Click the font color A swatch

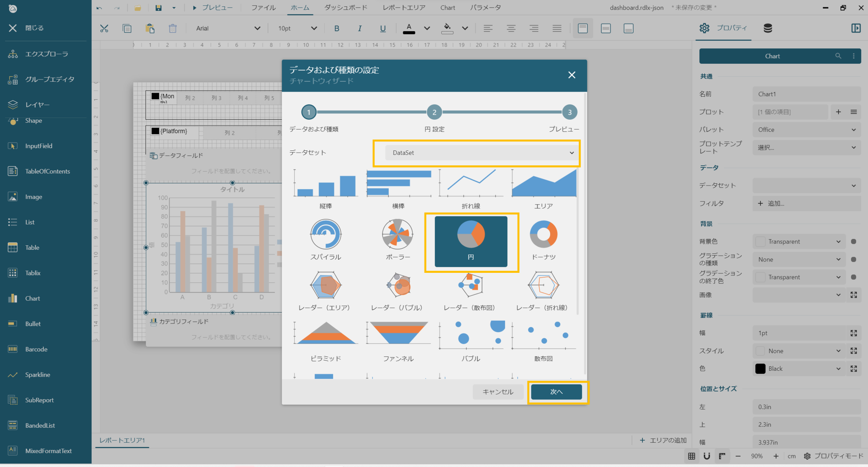tap(409, 28)
